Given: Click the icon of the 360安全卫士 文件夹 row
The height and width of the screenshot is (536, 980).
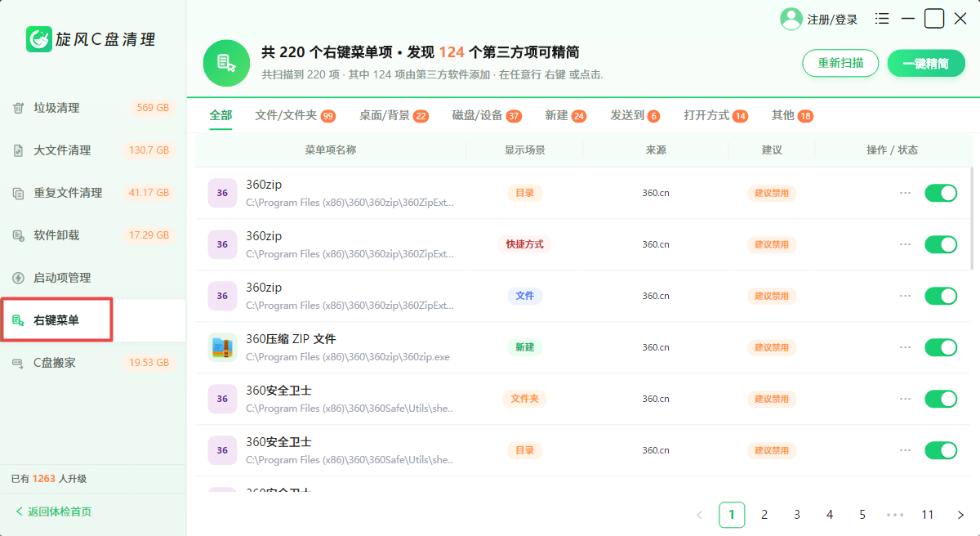Looking at the screenshot, I should click(222, 399).
